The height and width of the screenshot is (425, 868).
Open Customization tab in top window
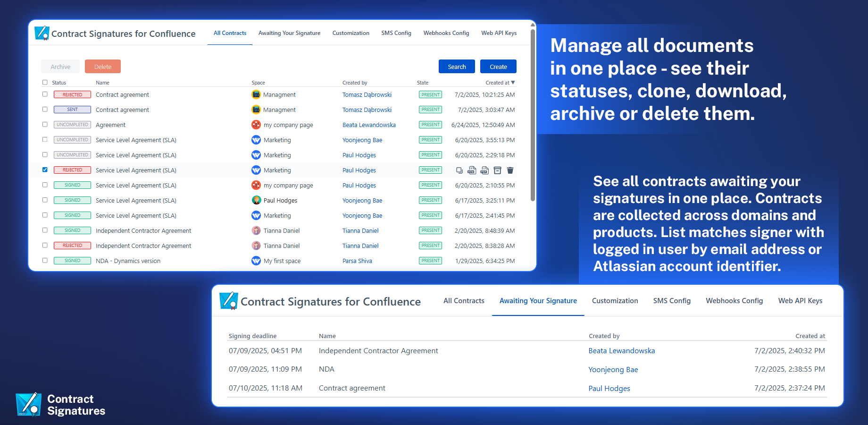coord(351,33)
